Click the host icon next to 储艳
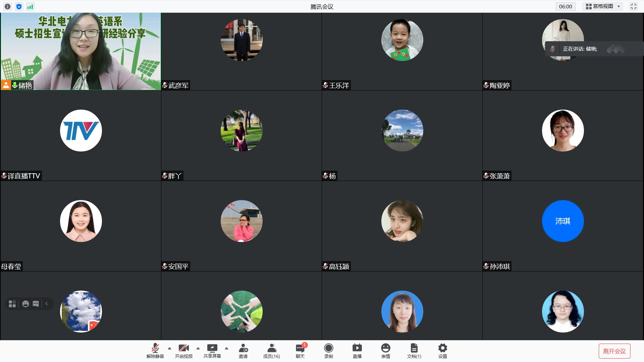Screen dimensions: 644x362 click(x=6, y=85)
